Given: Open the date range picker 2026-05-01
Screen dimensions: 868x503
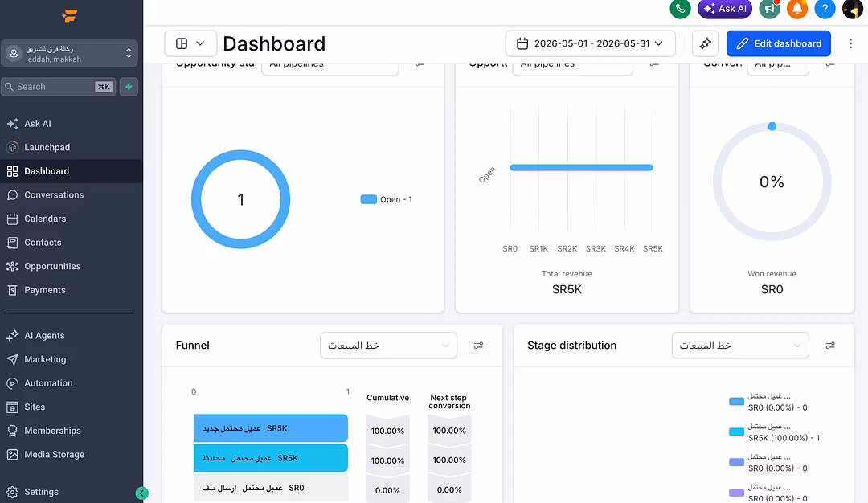Looking at the screenshot, I should (590, 43).
